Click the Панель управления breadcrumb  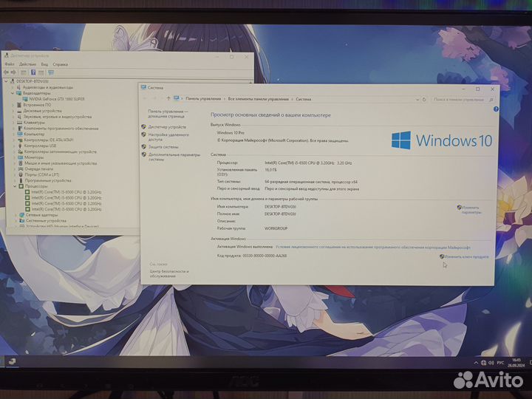coord(203,99)
